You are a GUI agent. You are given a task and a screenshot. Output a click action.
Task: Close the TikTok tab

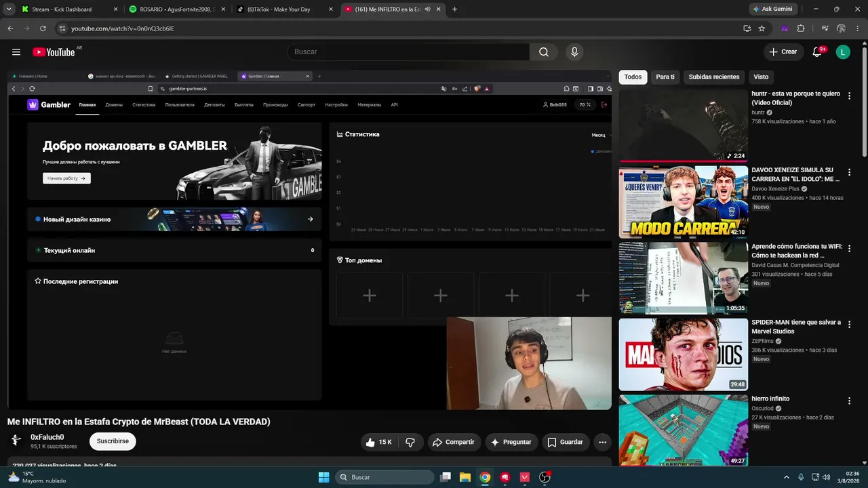[330, 9]
